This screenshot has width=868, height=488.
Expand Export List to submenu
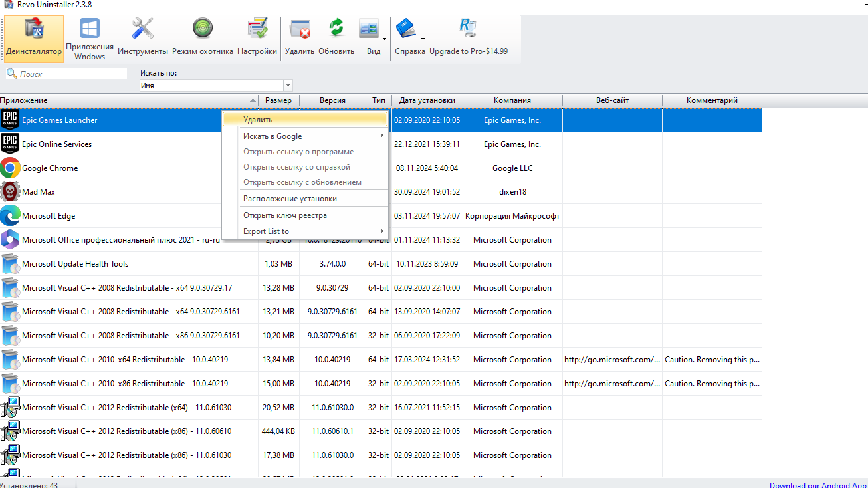click(x=305, y=231)
